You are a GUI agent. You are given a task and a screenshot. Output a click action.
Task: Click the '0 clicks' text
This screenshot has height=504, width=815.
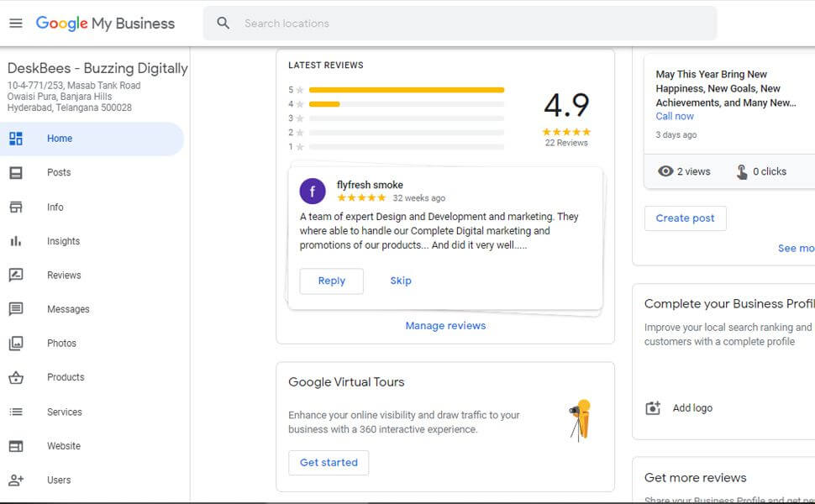click(x=770, y=171)
